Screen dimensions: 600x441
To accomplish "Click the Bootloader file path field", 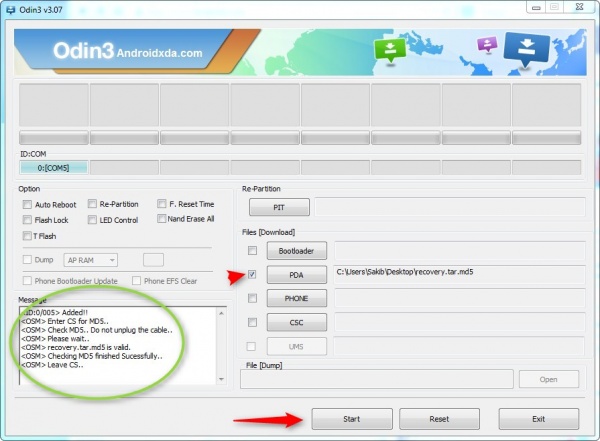I will click(460, 251).
